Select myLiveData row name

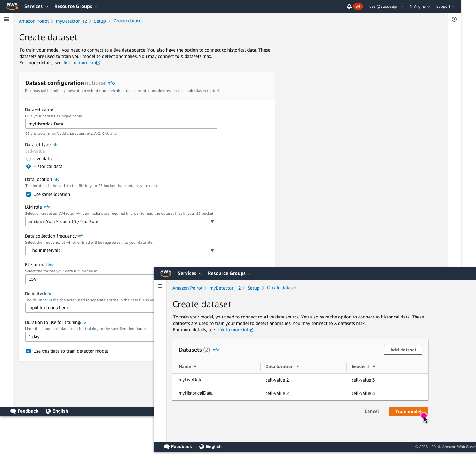[191, 380]
